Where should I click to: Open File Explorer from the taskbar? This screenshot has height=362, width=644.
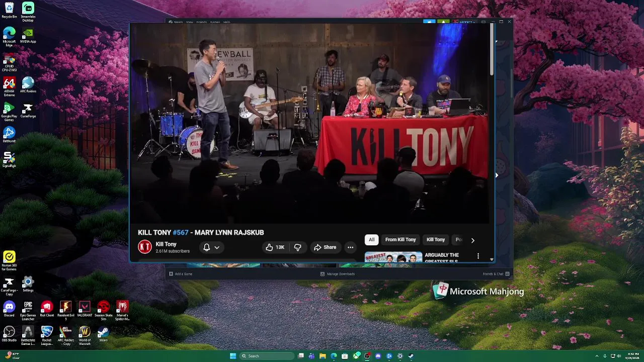pos(323,356)
